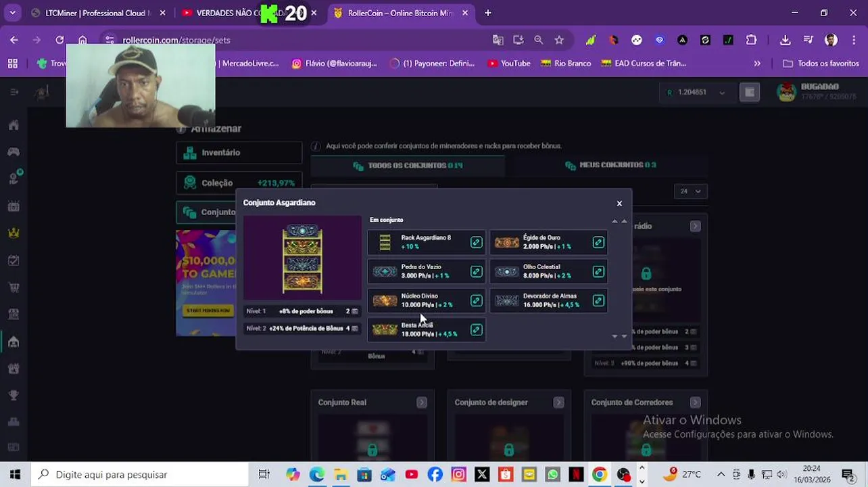
Task: Open the BUGADAO profile avatar
Action: (786, 92)
